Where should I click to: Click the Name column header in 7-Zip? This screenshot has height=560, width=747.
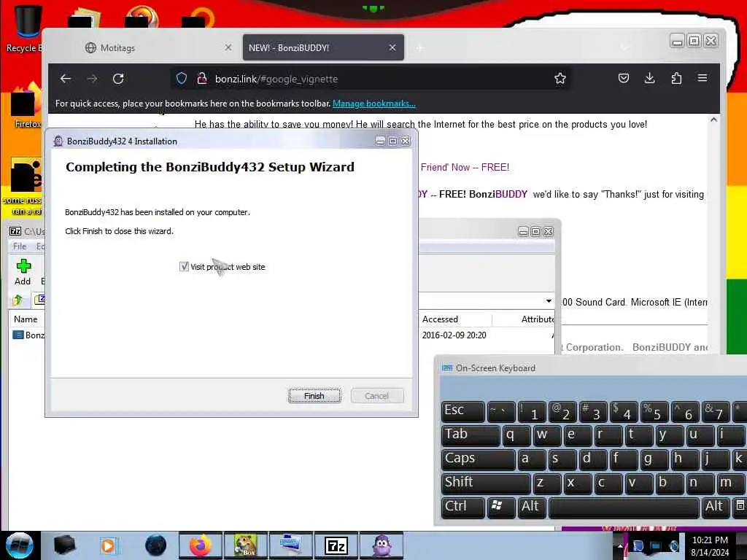click(x=26, y=319)
